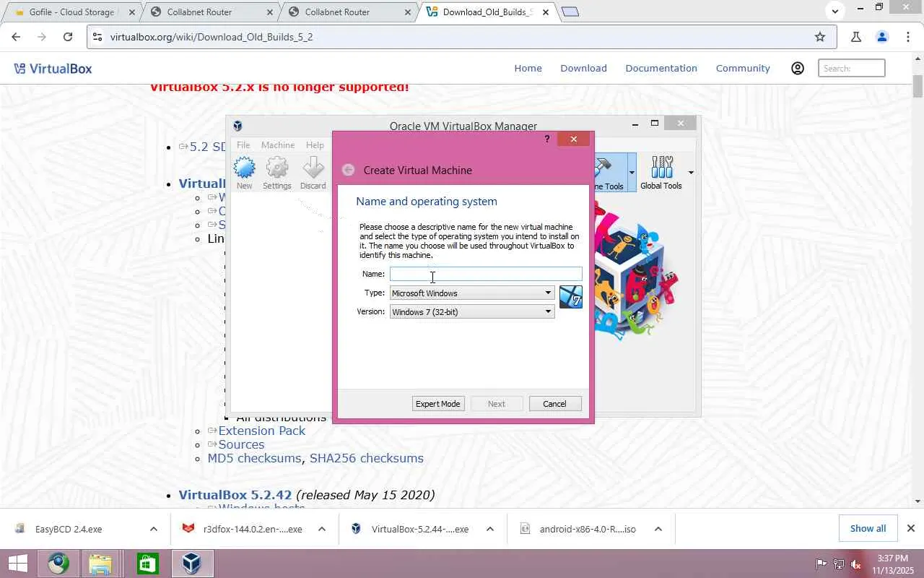Click the Name field for the virtual machine
The height and width of the screenshot is (578, 924).
coord(486,274)
